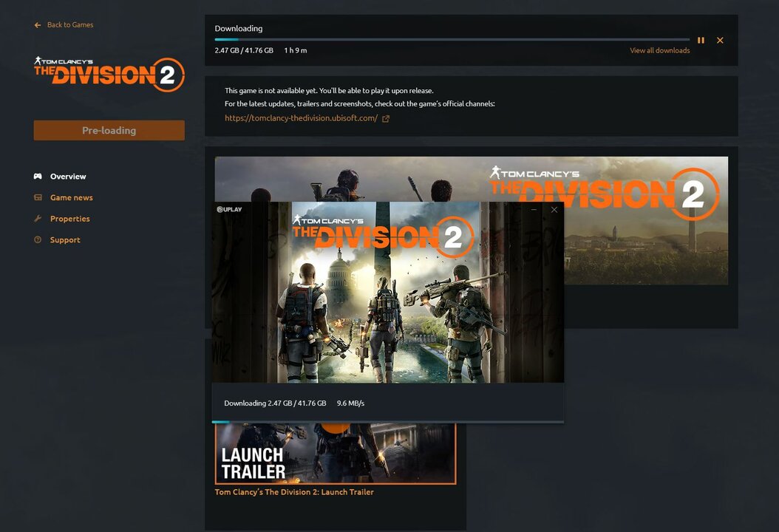Click the Division 2 banner image behind popup
This screenshot has width=779, height=532.
click(x=646, y=239)
